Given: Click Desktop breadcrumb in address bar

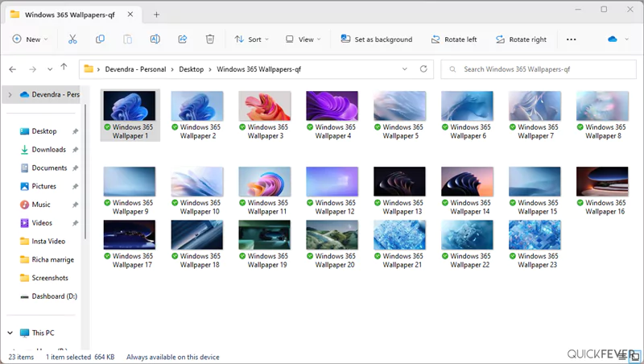Looking at the screenshot, I should coord(192,69).
